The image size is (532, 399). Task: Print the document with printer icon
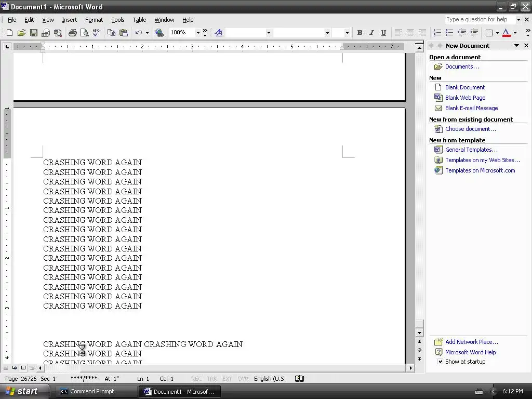73,33
